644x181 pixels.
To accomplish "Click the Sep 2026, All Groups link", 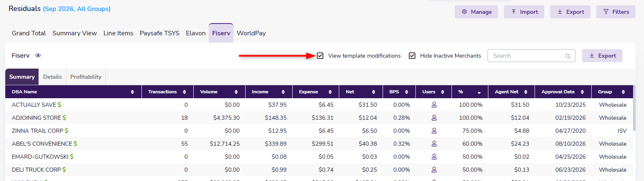I will click(x=77, y=9).
